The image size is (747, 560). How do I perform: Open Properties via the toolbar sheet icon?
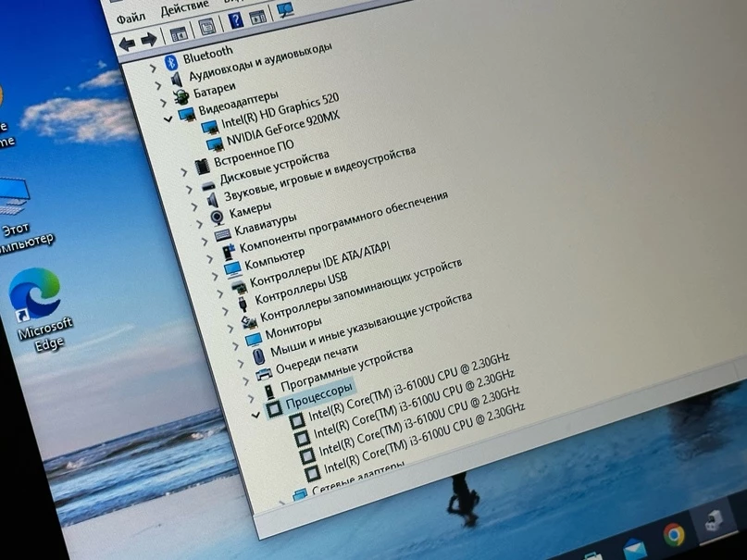coord(207,27)
